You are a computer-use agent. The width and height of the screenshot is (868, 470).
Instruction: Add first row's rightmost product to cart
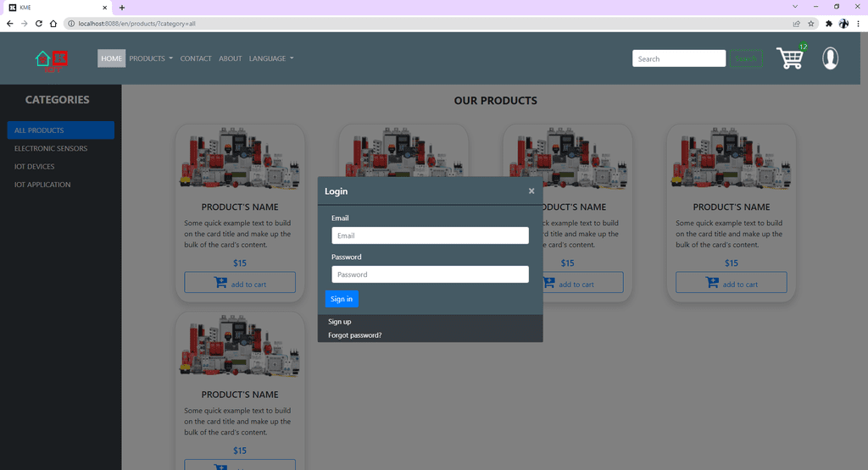point(732,282)
